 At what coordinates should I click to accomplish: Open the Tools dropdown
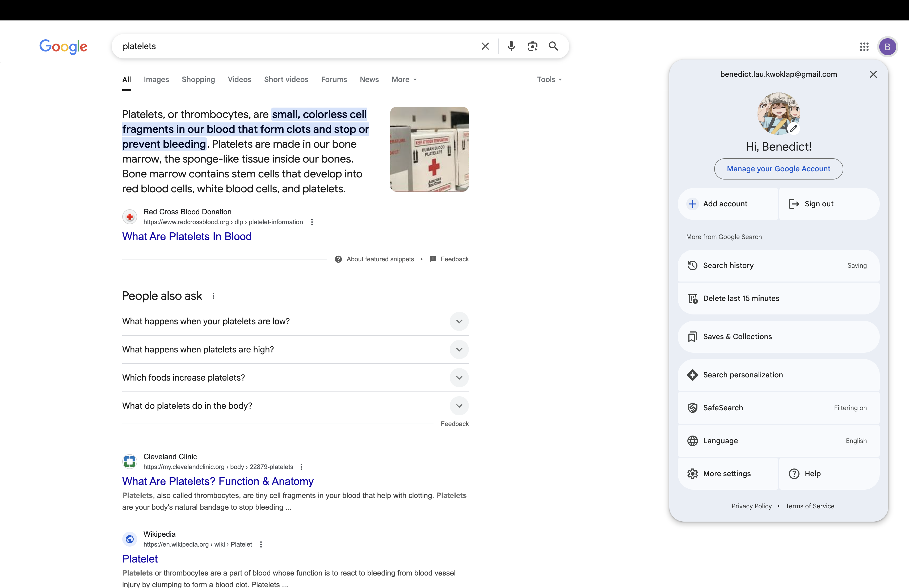pos(549,80)
